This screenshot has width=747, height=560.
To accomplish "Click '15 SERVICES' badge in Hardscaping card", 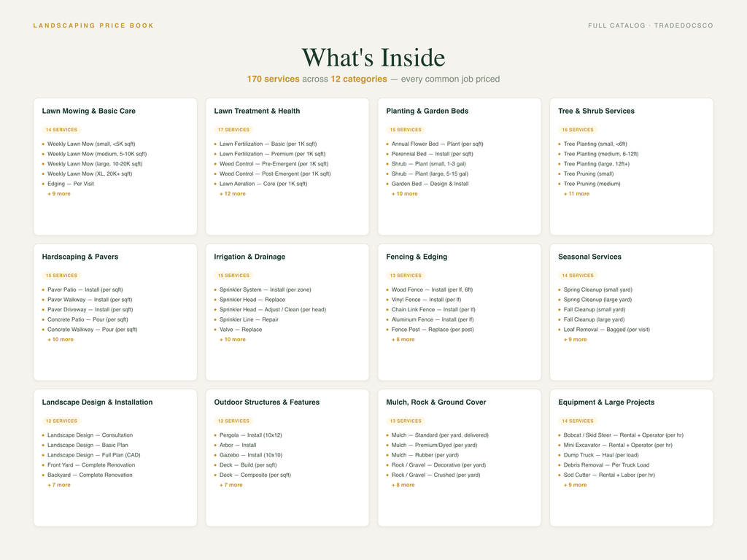I will pyautogui.click(x=61, y=275).
